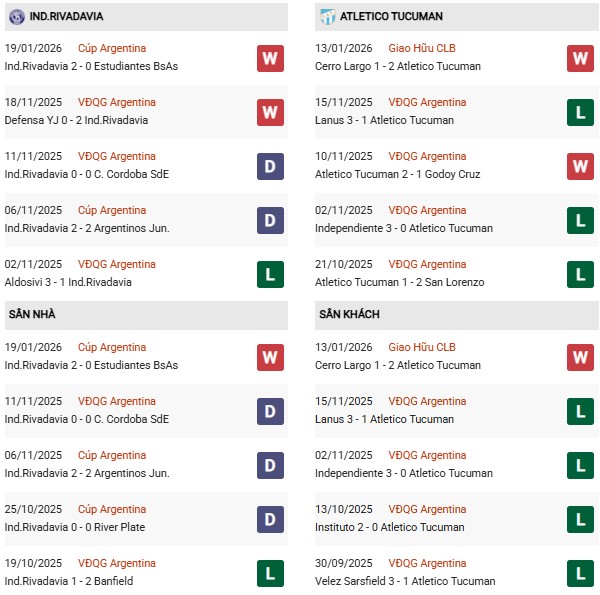
Task: Open VĐQG Argentina link dated 18/11/2025
Action: [x=117, y=102]
